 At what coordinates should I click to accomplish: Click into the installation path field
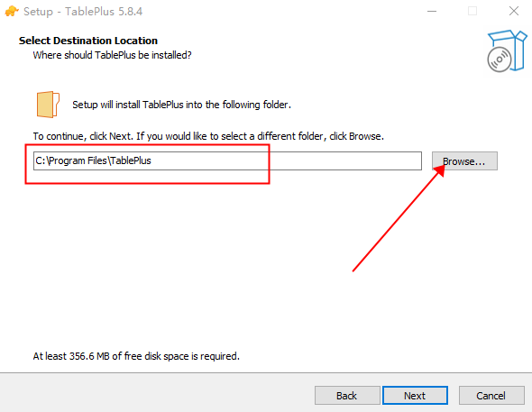227,160
